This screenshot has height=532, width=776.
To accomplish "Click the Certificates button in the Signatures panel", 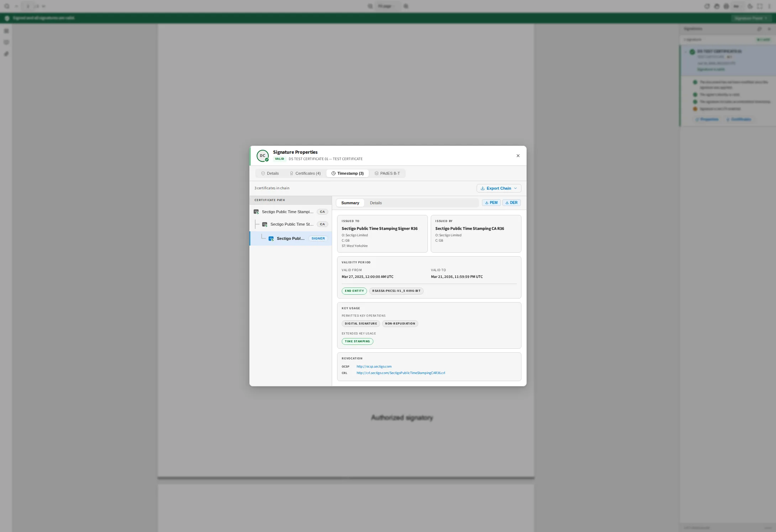I will (x=739, y=119).
